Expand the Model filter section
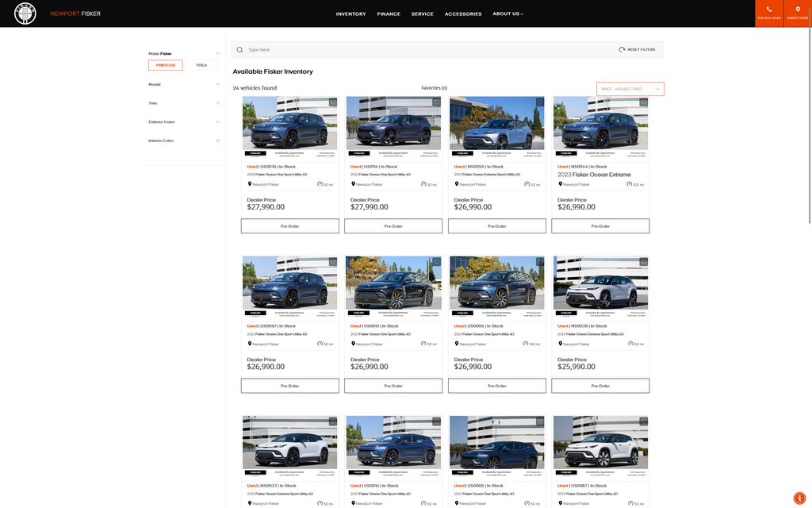812x508 pixels. pyautogui.click(x=218, y=84)
